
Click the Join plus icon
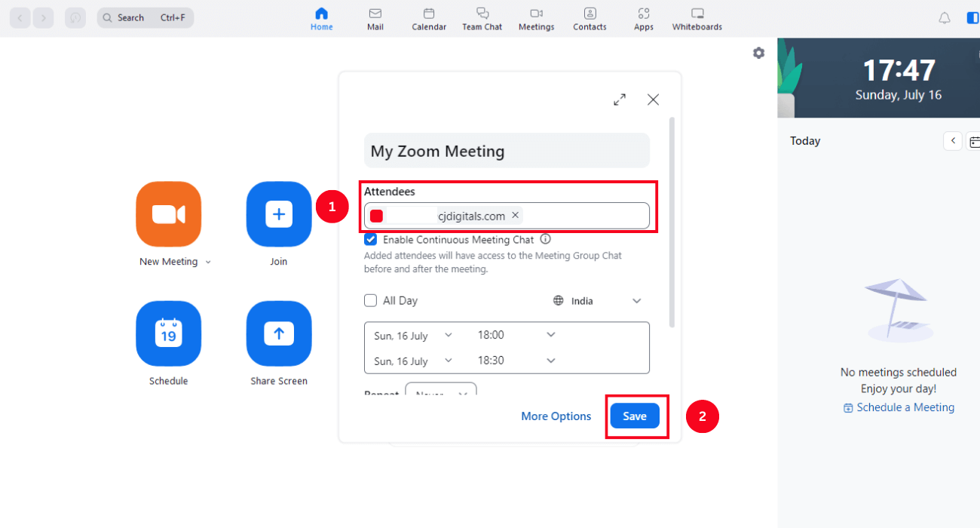pos(279,214)
